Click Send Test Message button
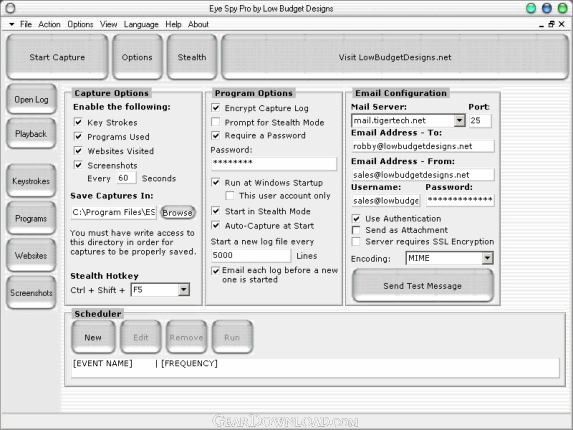Screen dimensions: 573x430 (423, 286)
